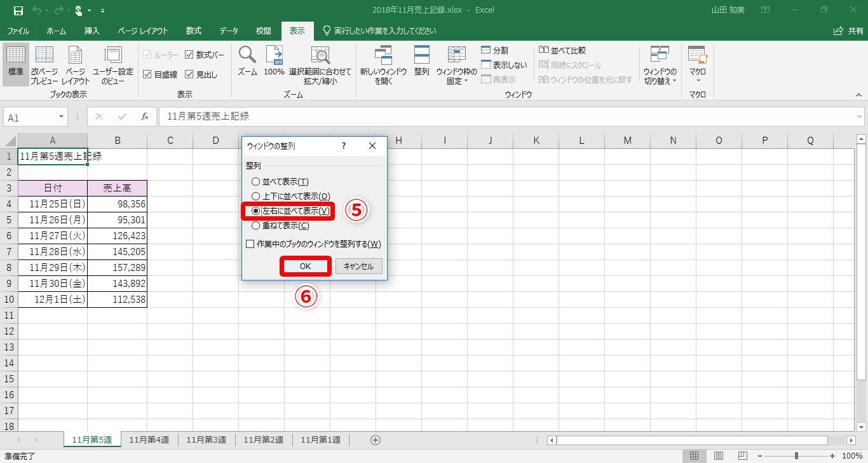The height and width of the screenshot is (463, 868).
Task: Click the add new sheet plus icon
Action: click(376, 439)
